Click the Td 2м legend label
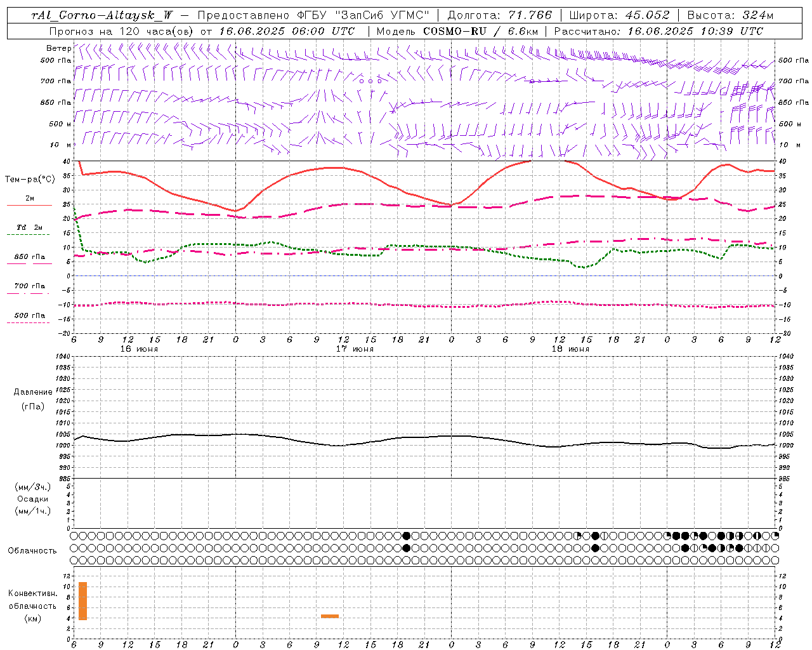Image resolution: width=812 pixels, height=650 pixels. [x=30, y=227]
